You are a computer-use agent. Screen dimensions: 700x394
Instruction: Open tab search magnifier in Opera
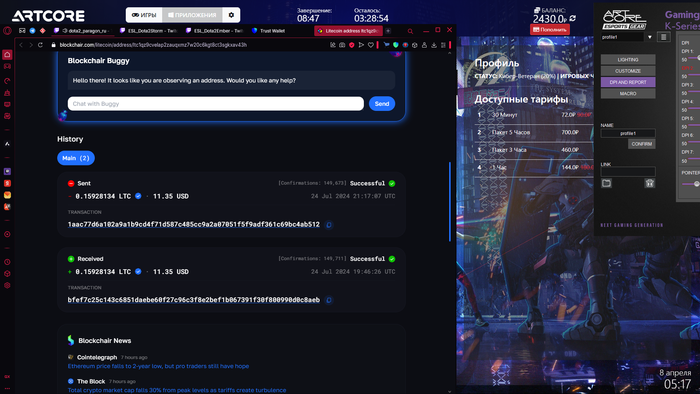(410, 31)
